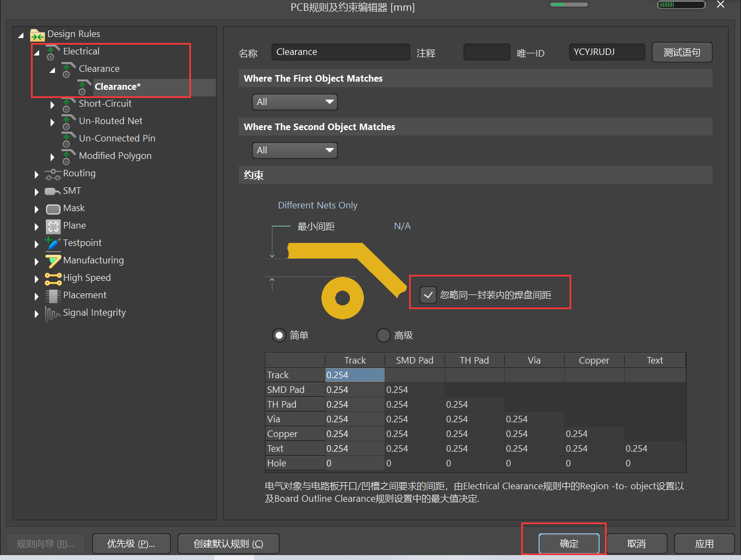Click the Clearance* rule icon
This screenshot has height=560, width=741.
(84, 87)
